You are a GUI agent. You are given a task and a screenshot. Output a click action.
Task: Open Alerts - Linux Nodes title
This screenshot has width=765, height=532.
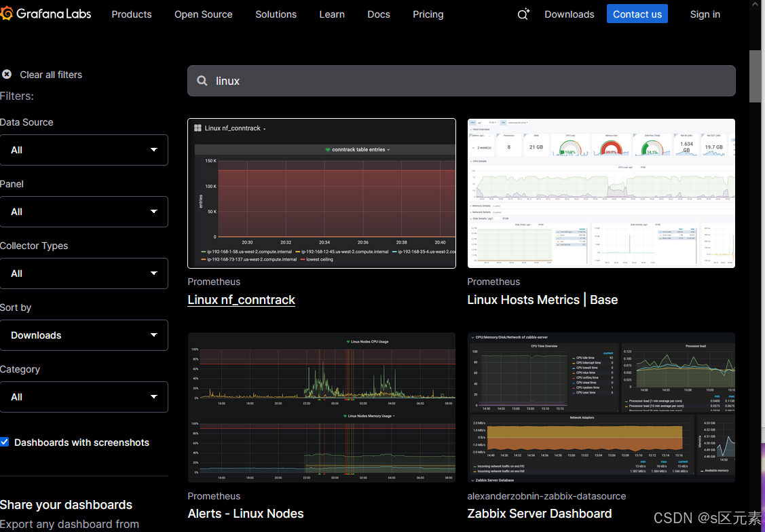(246, 514)
